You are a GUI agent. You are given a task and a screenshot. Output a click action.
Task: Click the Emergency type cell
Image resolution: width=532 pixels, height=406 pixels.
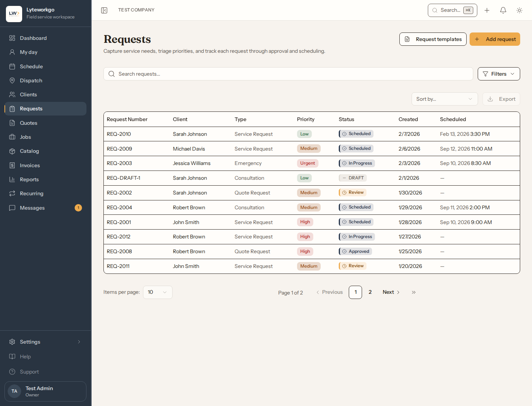(248, 163)
